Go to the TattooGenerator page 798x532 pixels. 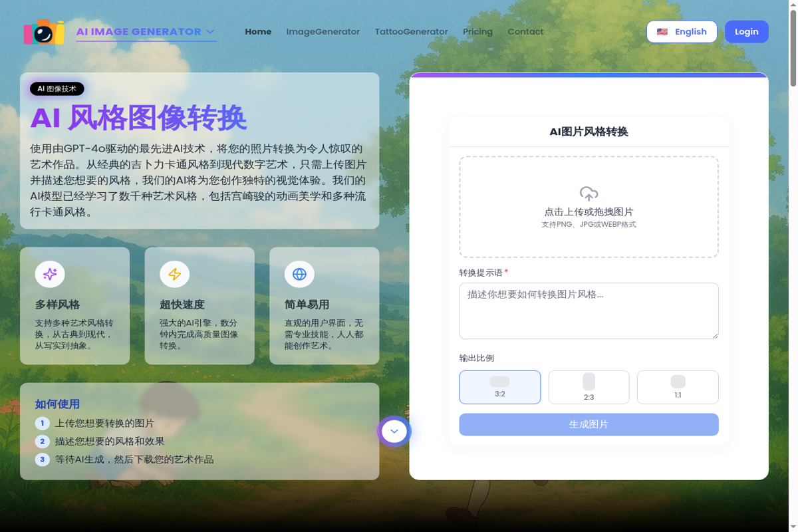coord(411,31)
